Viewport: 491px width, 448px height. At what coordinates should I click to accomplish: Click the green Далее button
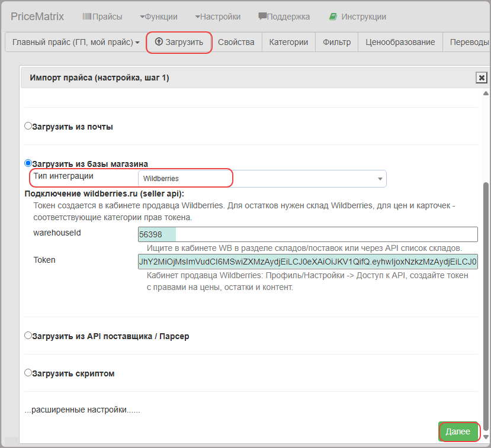[x=458, y=431]
